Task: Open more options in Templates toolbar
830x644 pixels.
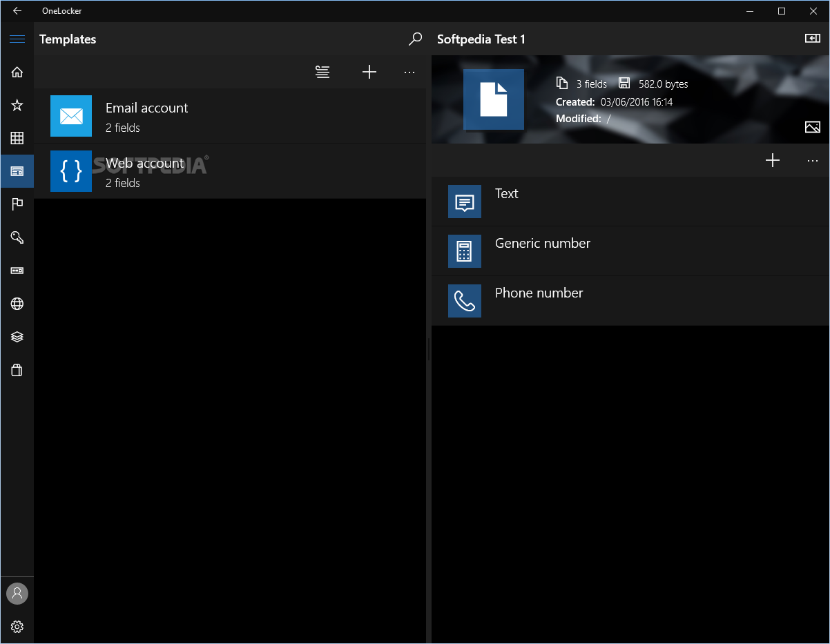Action: [x=409, y=72]
